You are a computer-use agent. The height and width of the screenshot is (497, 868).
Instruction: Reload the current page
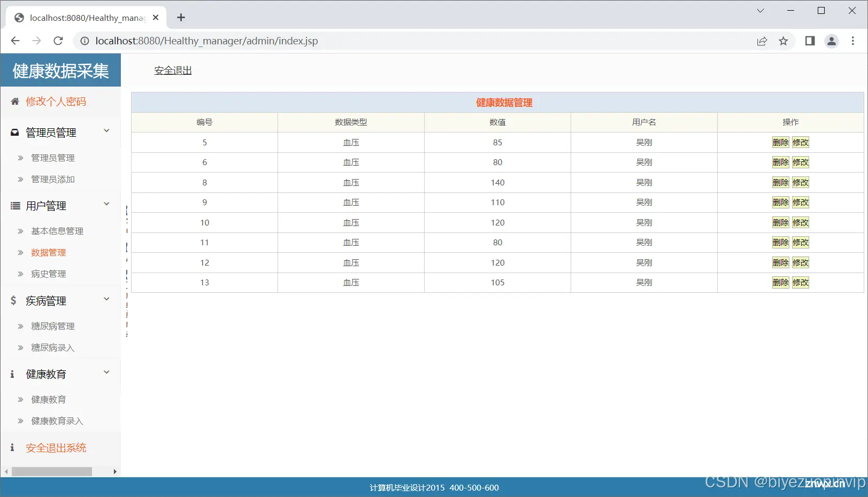coord(58,41)
